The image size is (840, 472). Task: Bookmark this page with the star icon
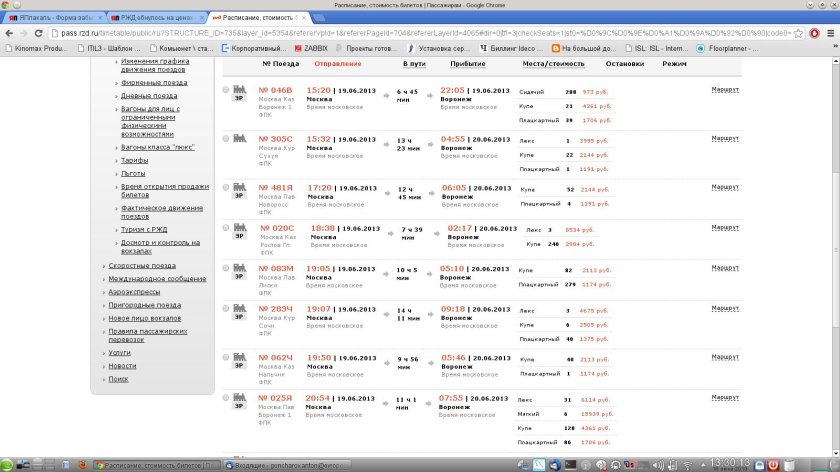pos(799,32)
